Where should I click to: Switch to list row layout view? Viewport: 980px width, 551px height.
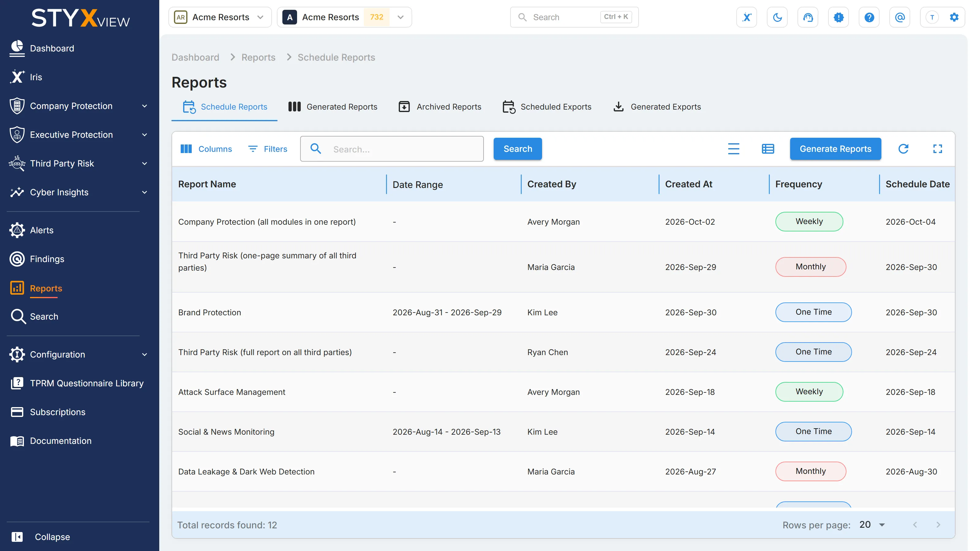(768, 149)
